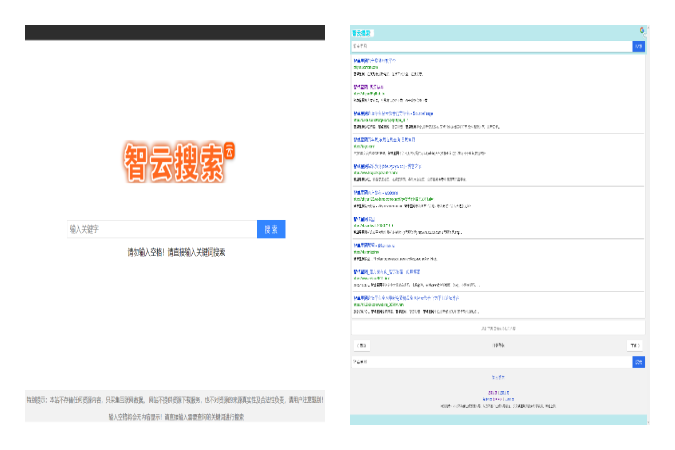Go to next page with 下一页 button

pos(634,345)
